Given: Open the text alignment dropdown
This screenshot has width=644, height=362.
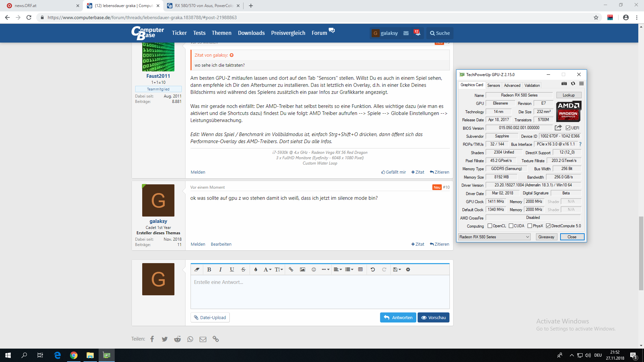Looking at the screenshot, I should 338,269.
